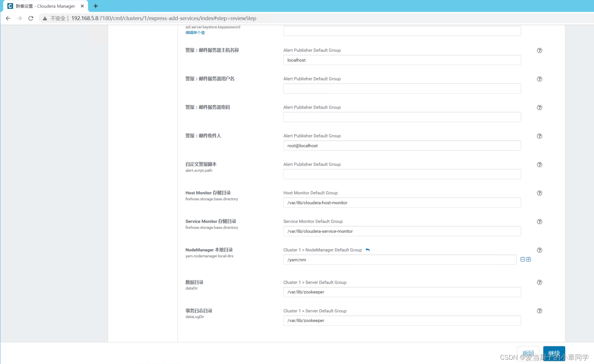Select Cluster 1 > NodeManager Default Group text

click(x=322, y=250)
